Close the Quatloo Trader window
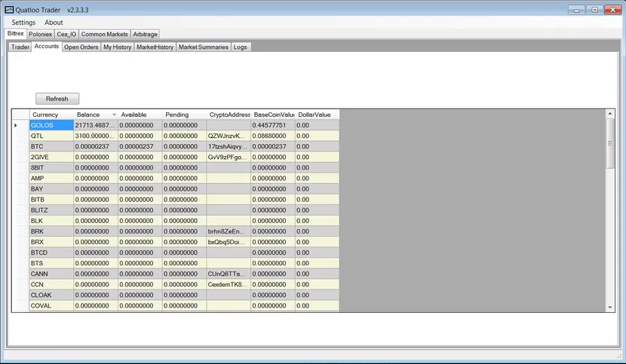 (613, 10)
